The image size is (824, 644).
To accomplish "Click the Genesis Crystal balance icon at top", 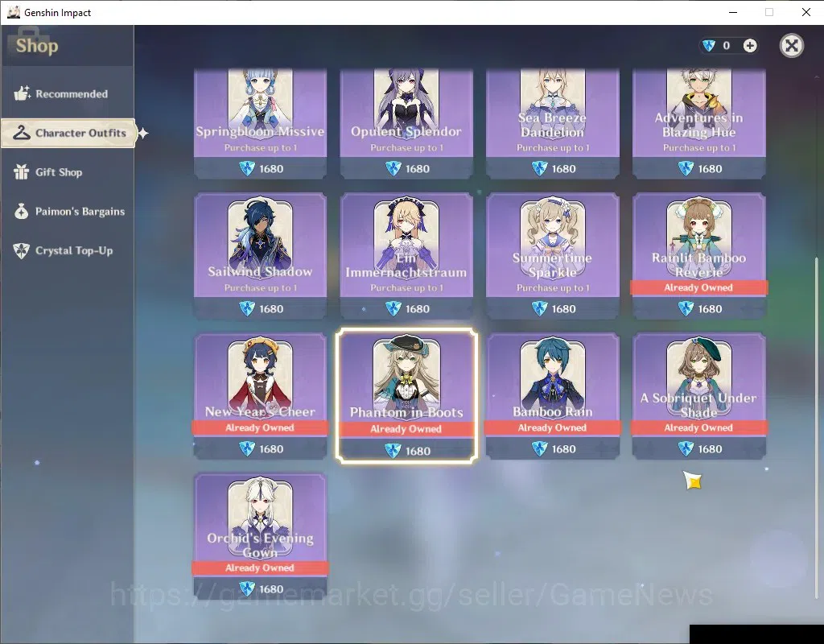I will 709,46.
